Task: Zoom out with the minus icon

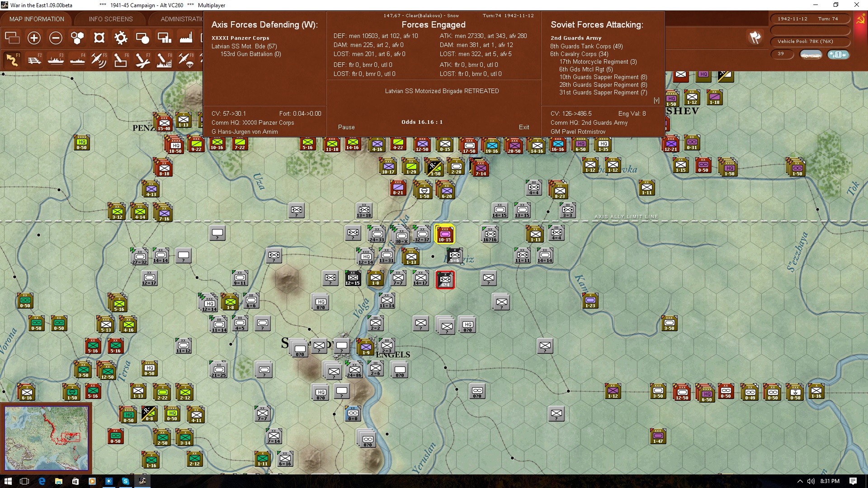Action: tap(56, 38)
